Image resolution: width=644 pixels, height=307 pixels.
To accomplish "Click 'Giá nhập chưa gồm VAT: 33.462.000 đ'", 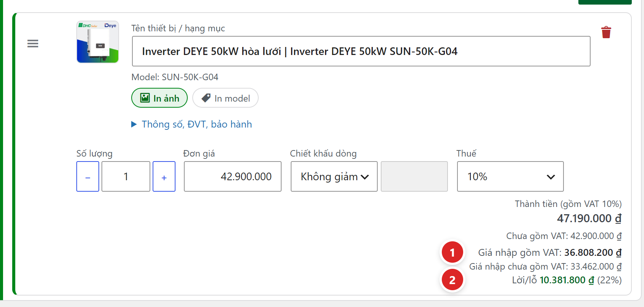I will click(x=545, y=267).
